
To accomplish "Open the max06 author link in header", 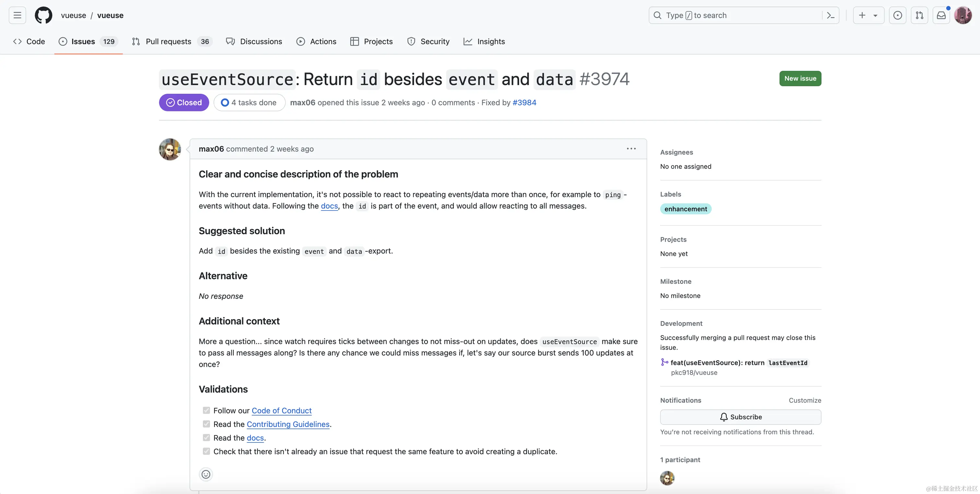I will tap(302, 102).
